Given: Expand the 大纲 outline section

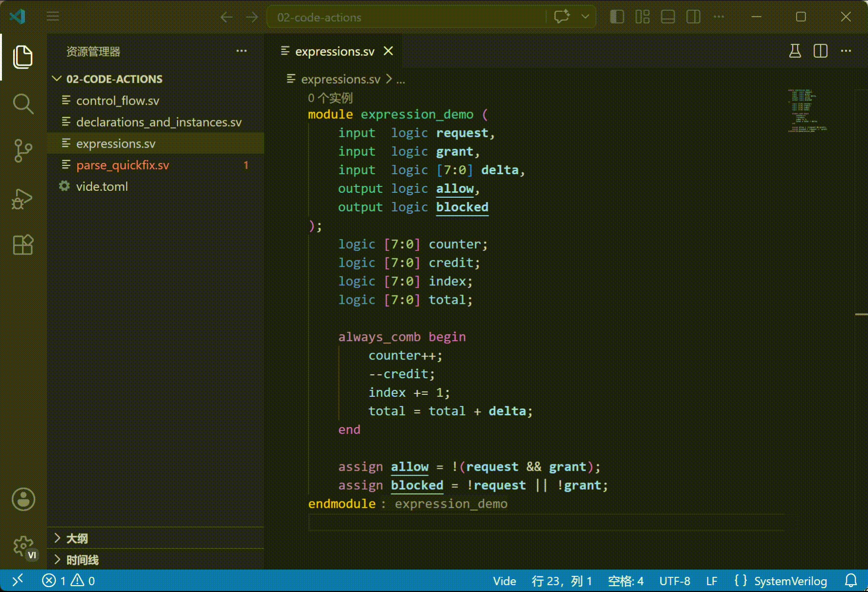Looking at the screenshot, I should [156, 539].
